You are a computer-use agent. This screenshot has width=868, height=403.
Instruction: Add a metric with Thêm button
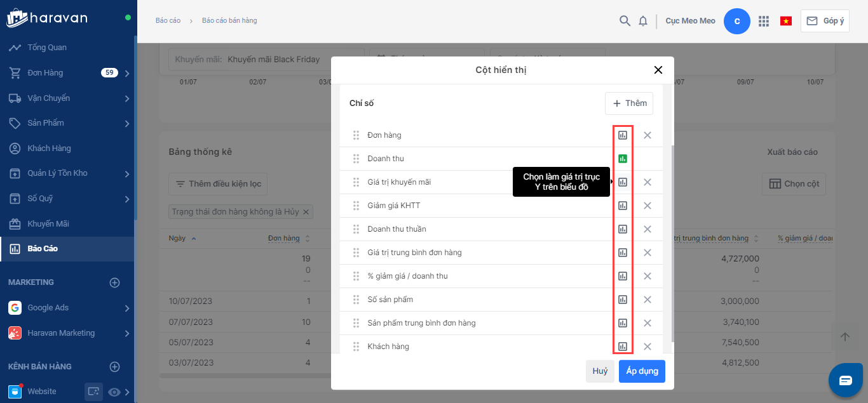pyautogui.click(x=629, y=103)
